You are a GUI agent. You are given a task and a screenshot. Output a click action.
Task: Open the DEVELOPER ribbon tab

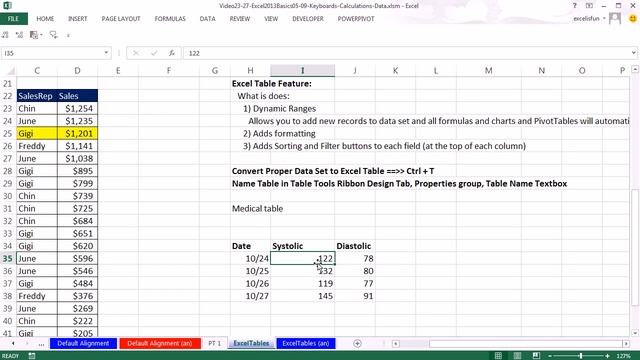[308, 19]
